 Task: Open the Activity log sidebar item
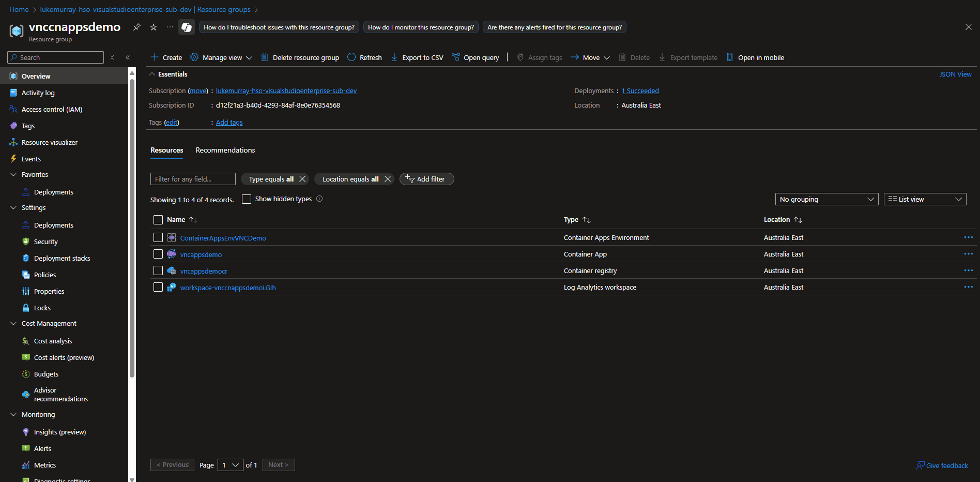pyautogui.click(x=38, y=93)
